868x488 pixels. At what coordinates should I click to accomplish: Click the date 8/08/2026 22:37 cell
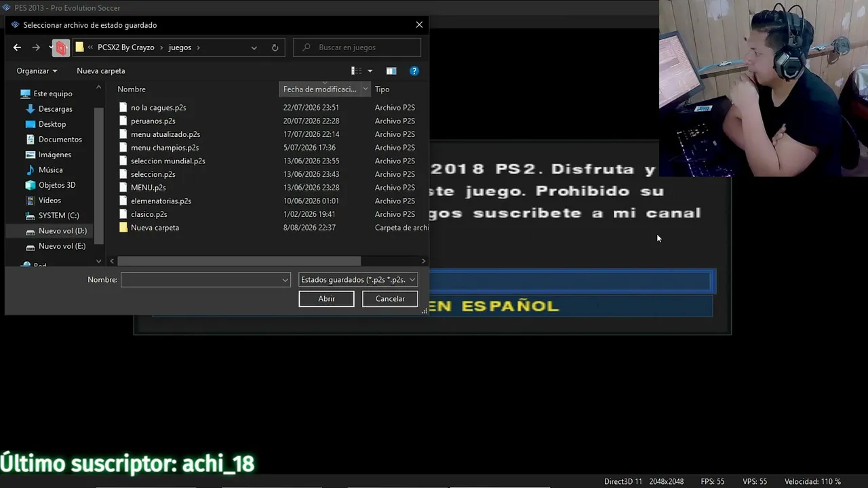click(309, 228)
